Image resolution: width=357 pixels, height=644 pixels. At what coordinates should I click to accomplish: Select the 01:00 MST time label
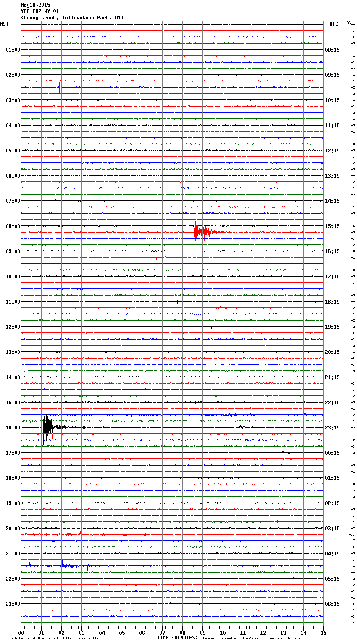13,50
